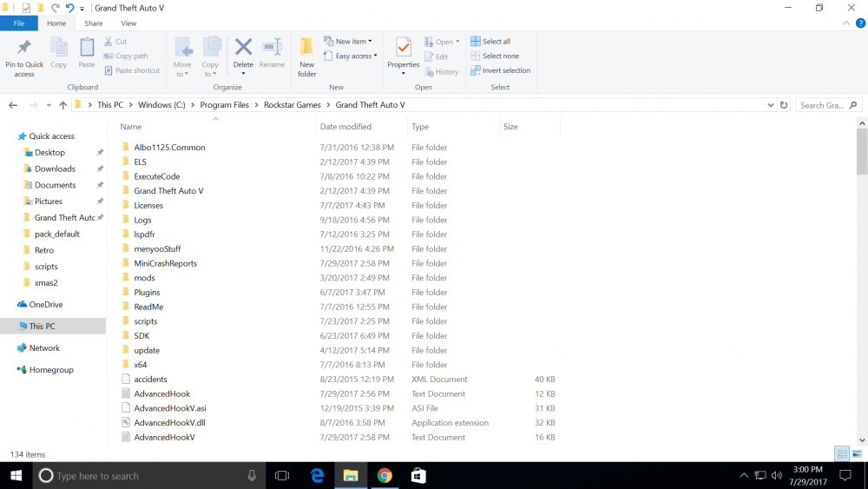Collapse the ribbon using the chevron
The width and height of the screenshot is (868, 489).
point(845,23)
